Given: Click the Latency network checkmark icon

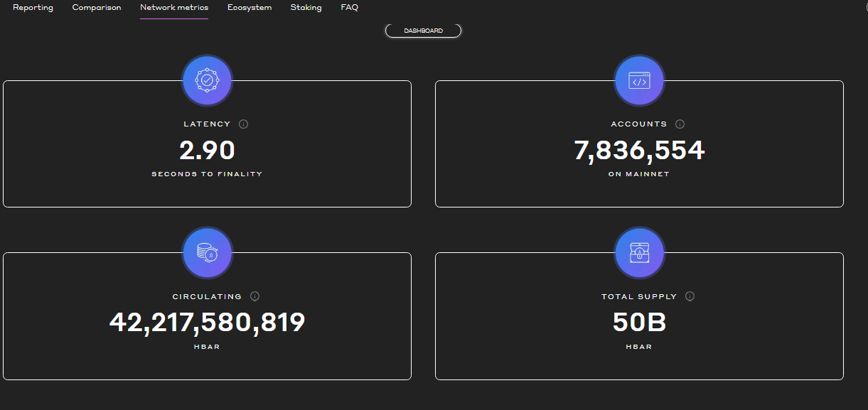Looking at the screenshot, I should [x=207, y=81].
